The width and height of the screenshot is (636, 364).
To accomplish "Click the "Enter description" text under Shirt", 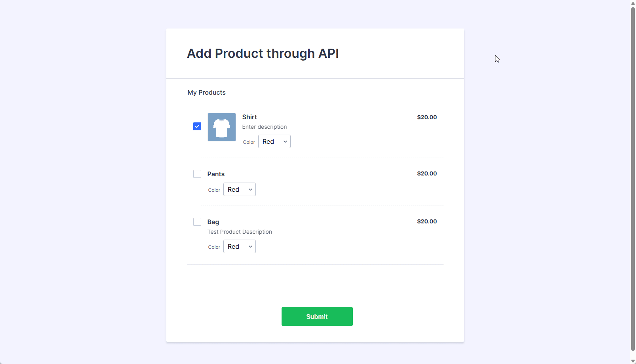I will (265, 127).
